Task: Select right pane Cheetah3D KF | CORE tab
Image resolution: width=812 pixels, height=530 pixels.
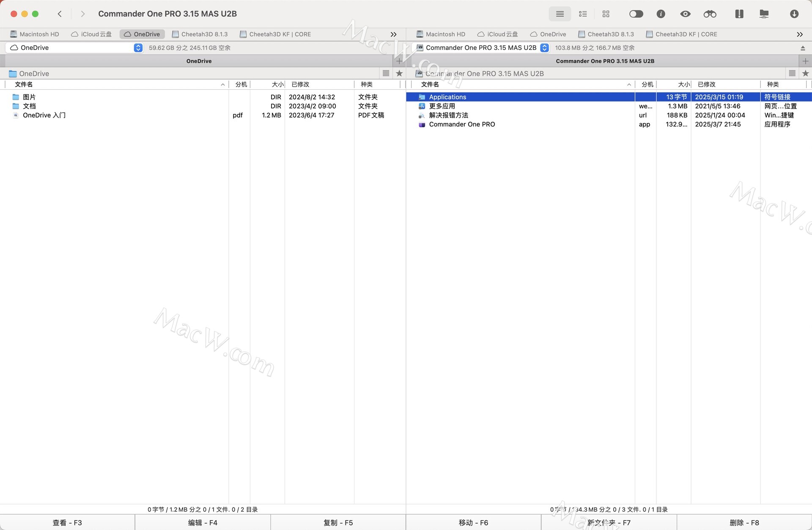Action: click(x=681, y=34)
